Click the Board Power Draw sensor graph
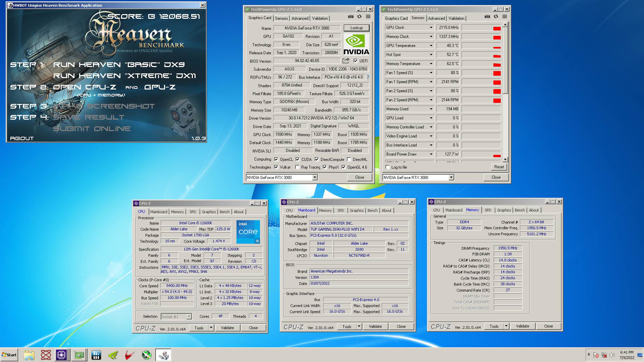The width and height of the screenshot is (644, 362). pyautogui.click(x=481, y=154)
